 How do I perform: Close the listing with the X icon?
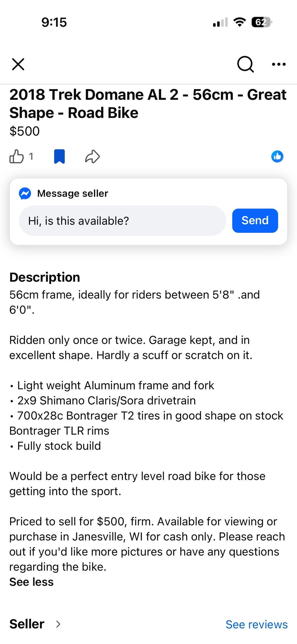coord(18,64)
